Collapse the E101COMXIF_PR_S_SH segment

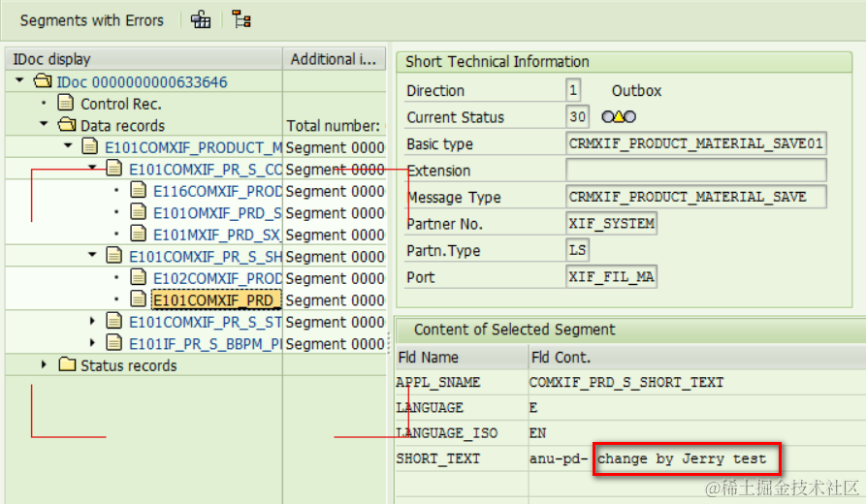(92, 255)
